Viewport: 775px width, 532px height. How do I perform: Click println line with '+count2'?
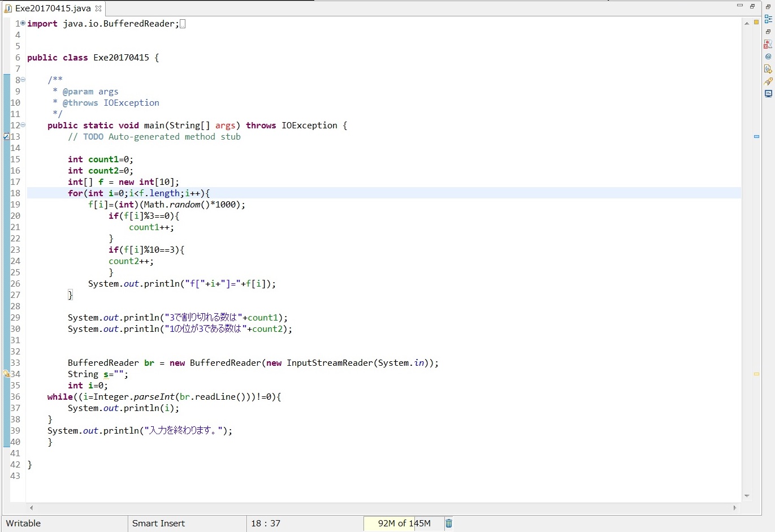pyautogui.click(x=180, y=329)
